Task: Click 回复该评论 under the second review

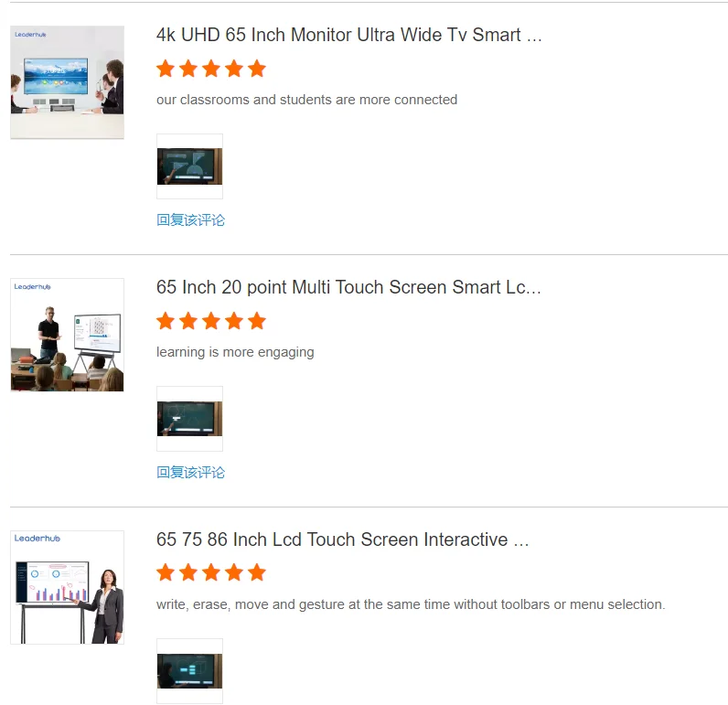Action: 190,473
